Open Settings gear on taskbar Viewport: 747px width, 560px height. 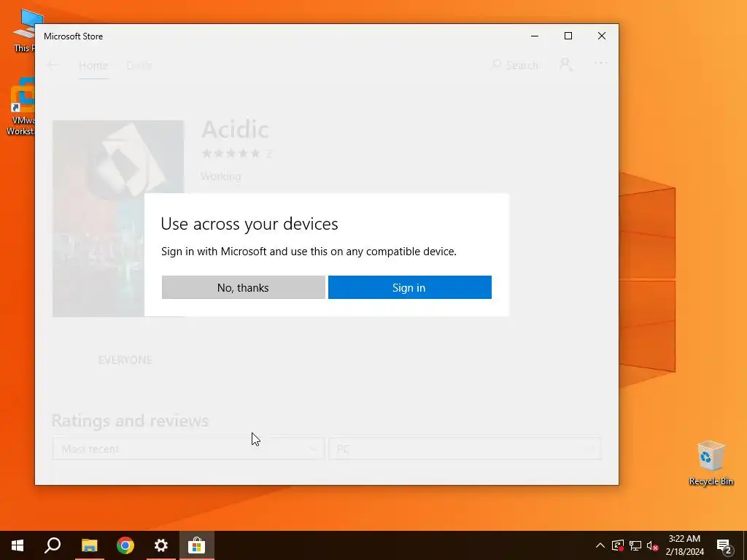pyautogui.click(x=161, y=545)
